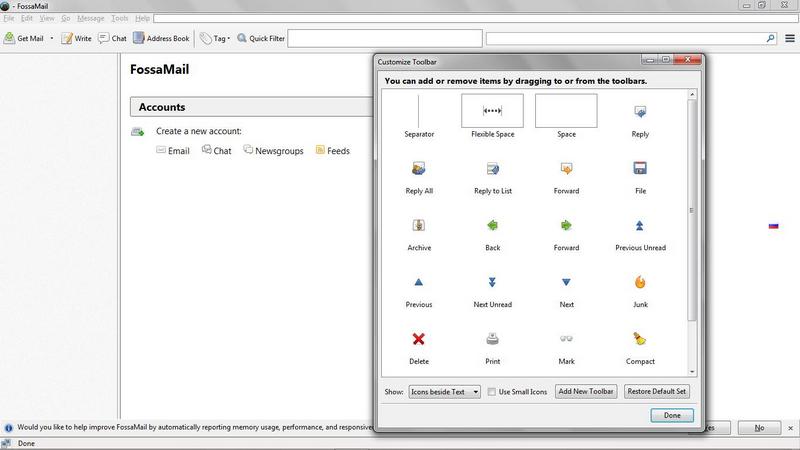Click the dialog scrollbar down arrow
The width and height of the screenshot is (800, 450).
pos(692,371)
